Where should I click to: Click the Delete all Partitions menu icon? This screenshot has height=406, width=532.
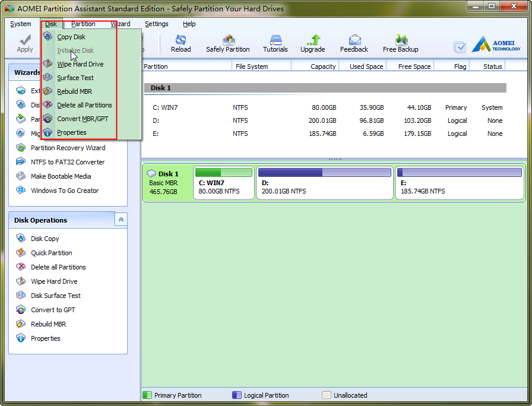pyautogui.click(x=48, y=104)
